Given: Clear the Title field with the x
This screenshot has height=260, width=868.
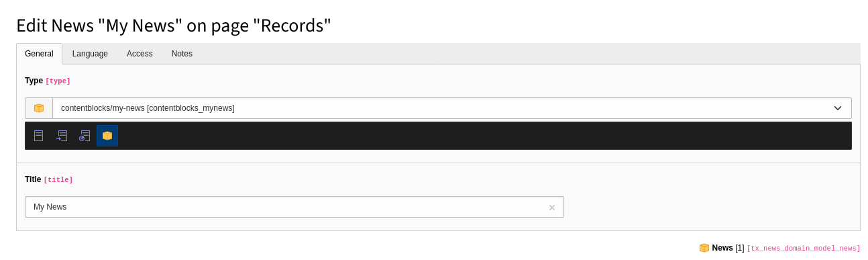Looking at the screenshot, I should point(552,208).
